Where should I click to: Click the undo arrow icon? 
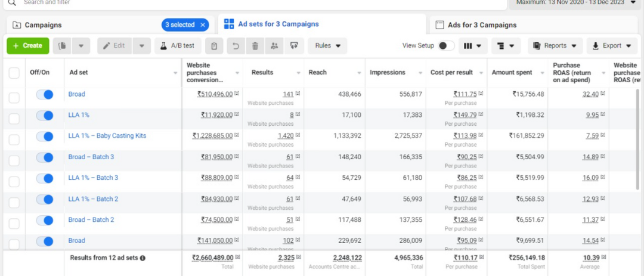236,46
